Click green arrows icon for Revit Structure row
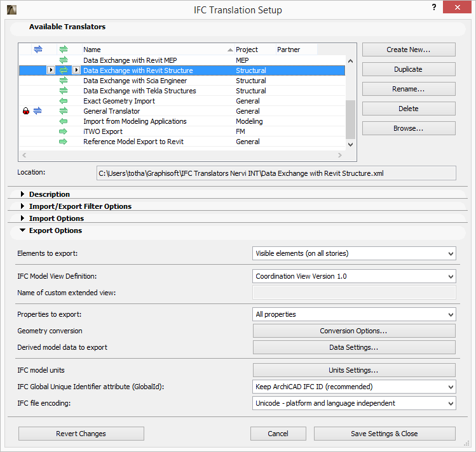 pyautogui.click(x=64, y=70)
